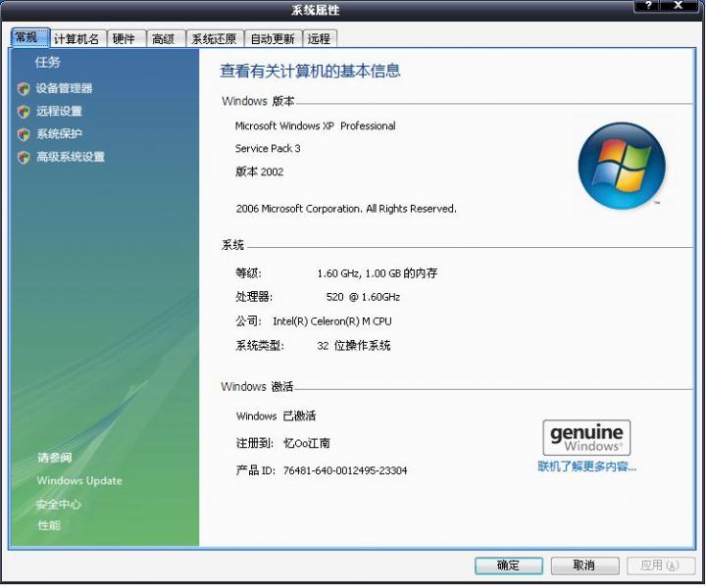Screen dimensions: 706x588
Task: Click the Service Pack 3 text
Action: (268, 148)
